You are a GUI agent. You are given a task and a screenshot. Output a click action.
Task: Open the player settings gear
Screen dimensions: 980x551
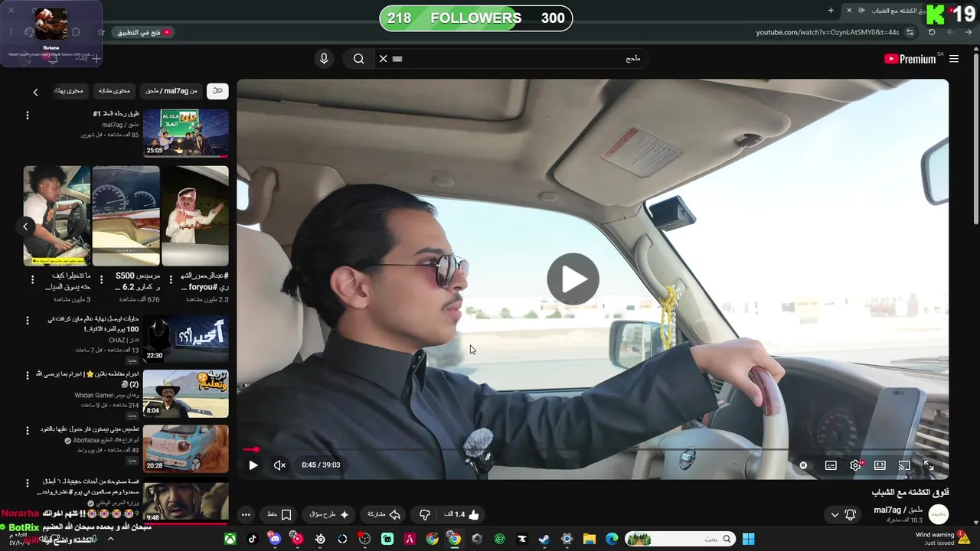[855, 465]
